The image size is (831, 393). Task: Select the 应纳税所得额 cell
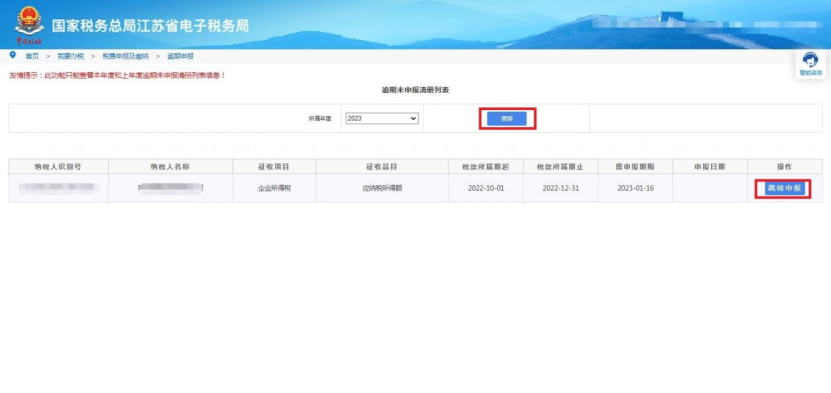[382, 189]
